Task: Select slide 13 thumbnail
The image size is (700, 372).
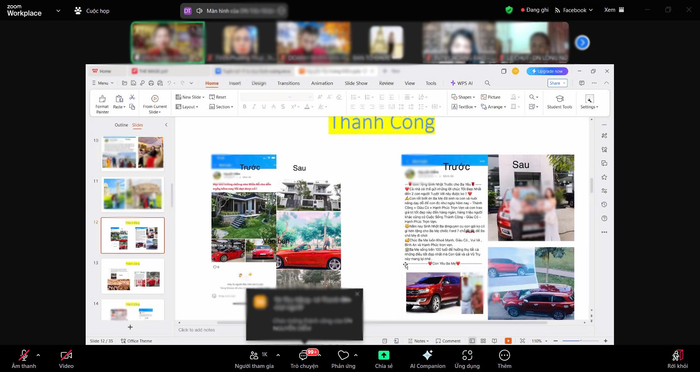Action: 133,275
